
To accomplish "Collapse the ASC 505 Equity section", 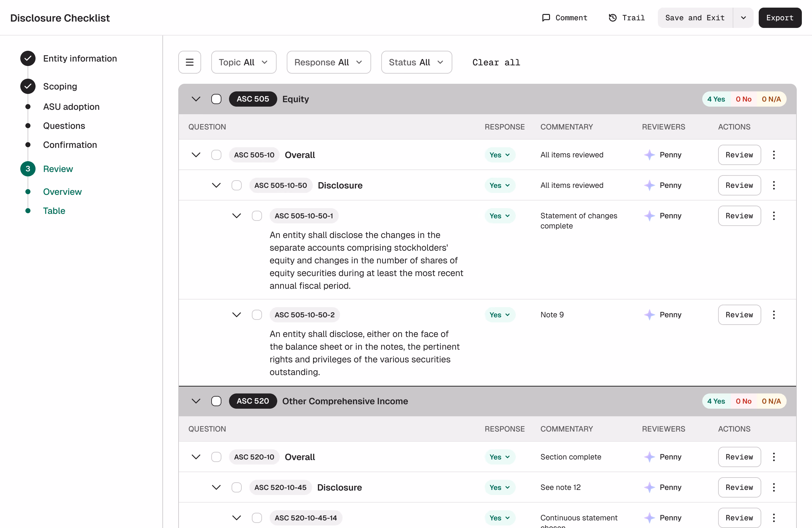I will 196,99.
